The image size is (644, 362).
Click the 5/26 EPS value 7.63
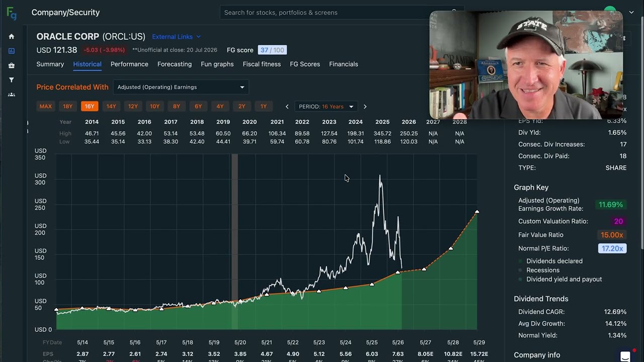398,354
